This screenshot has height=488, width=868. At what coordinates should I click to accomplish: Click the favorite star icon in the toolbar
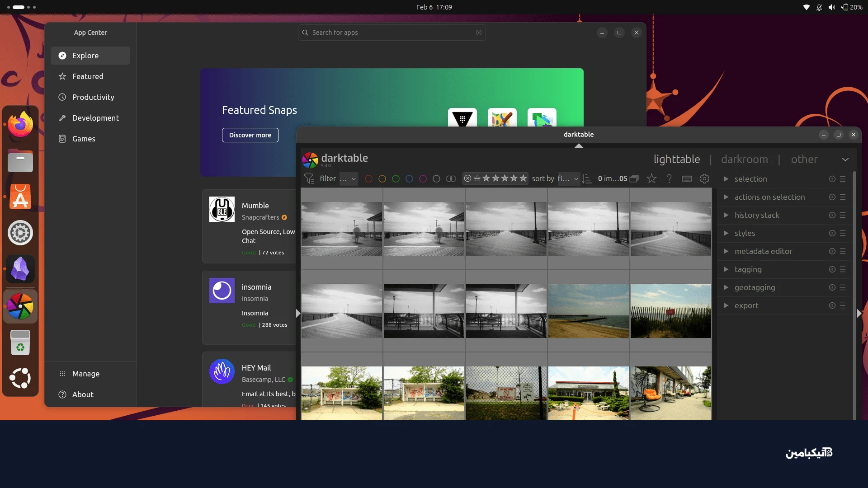pyautogui.click(x=651, y=179)
